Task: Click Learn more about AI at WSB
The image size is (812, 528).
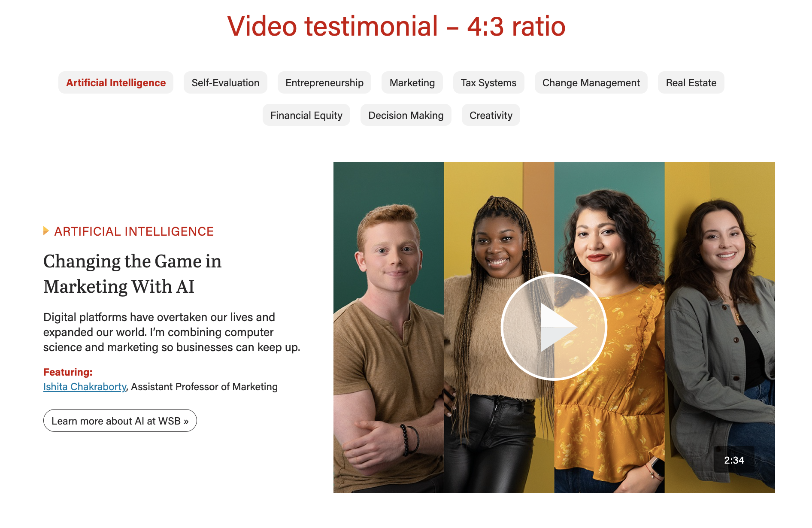Action: pos(120,421)
